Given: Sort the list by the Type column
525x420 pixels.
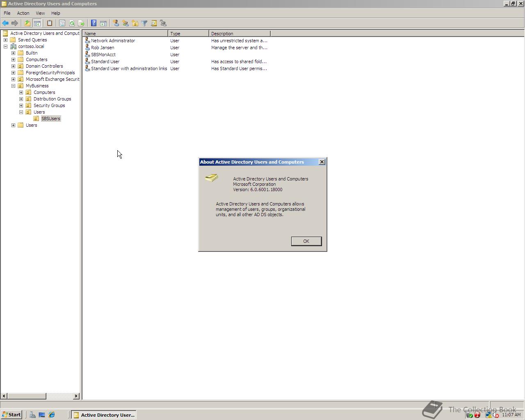Looking at the screenshot, I should [x=189, y=34].
